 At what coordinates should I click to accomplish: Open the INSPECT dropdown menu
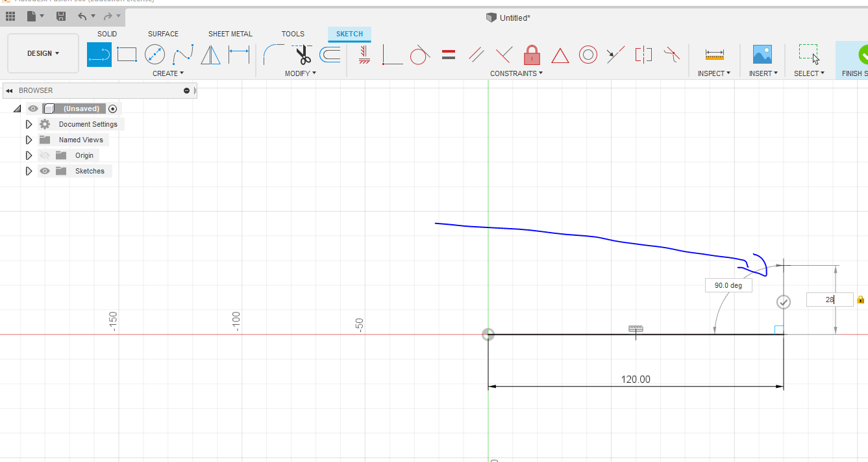714,73
